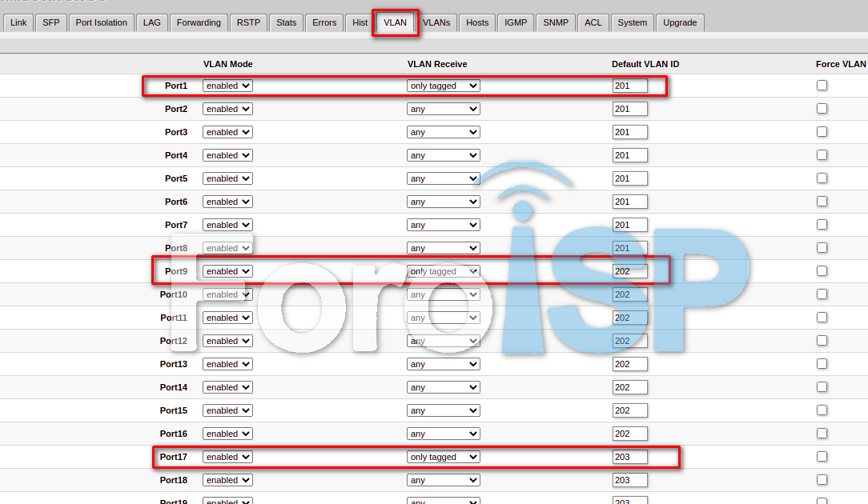868x504 pixels.
Task: Expand Port14 VLAN Receive dropdown
Action: (x=443, y=387)
